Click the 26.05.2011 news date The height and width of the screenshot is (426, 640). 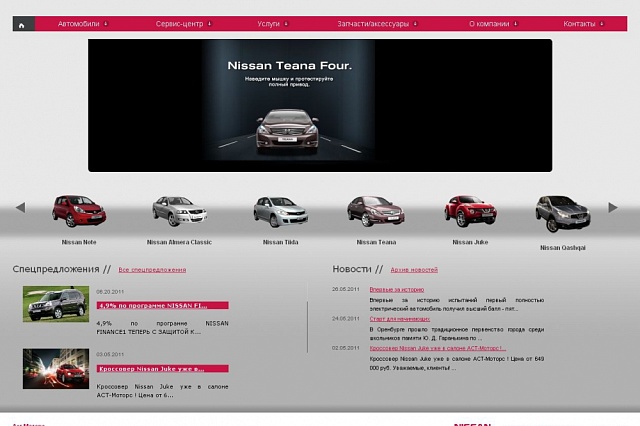[x=346, y=289]
